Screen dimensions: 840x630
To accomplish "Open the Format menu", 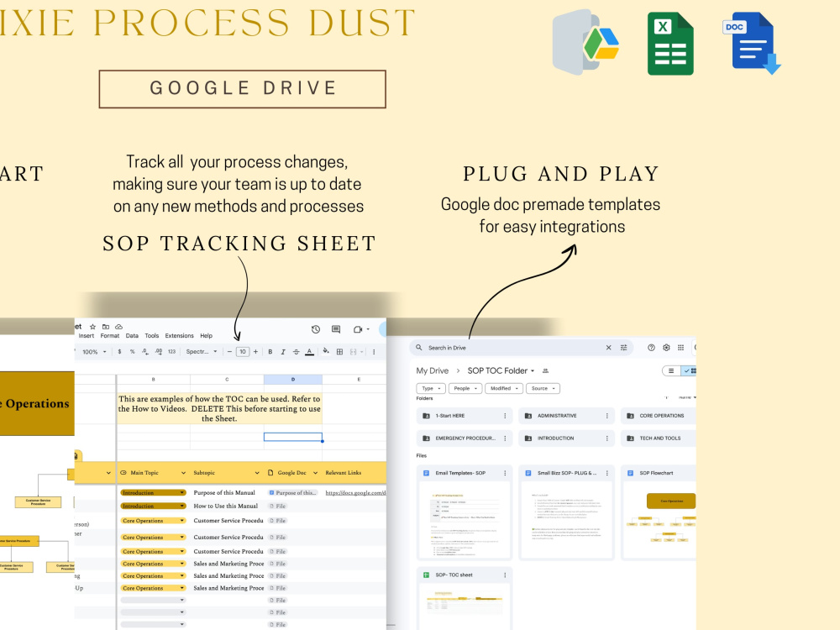I will coord(110,336).
